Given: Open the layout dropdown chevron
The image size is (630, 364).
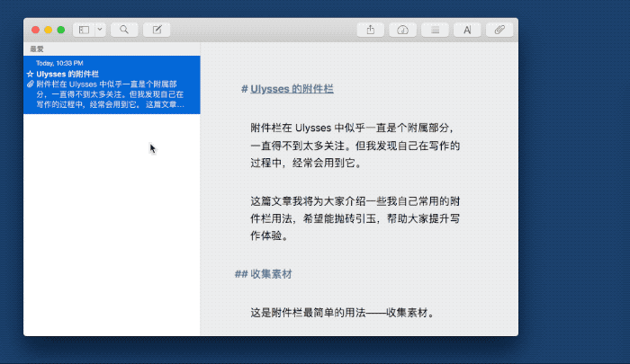Looking at the screenshot, I should 99,30.
